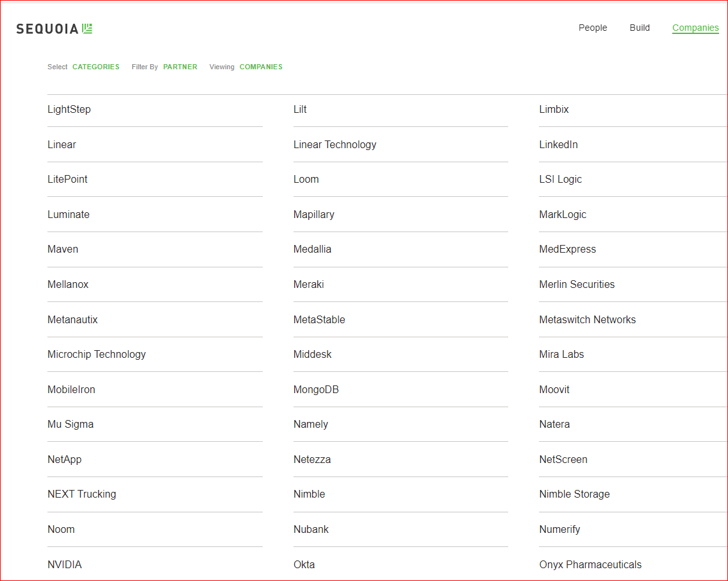Open the Meraki entry
The image size is (728, 581).
(309, 285)
